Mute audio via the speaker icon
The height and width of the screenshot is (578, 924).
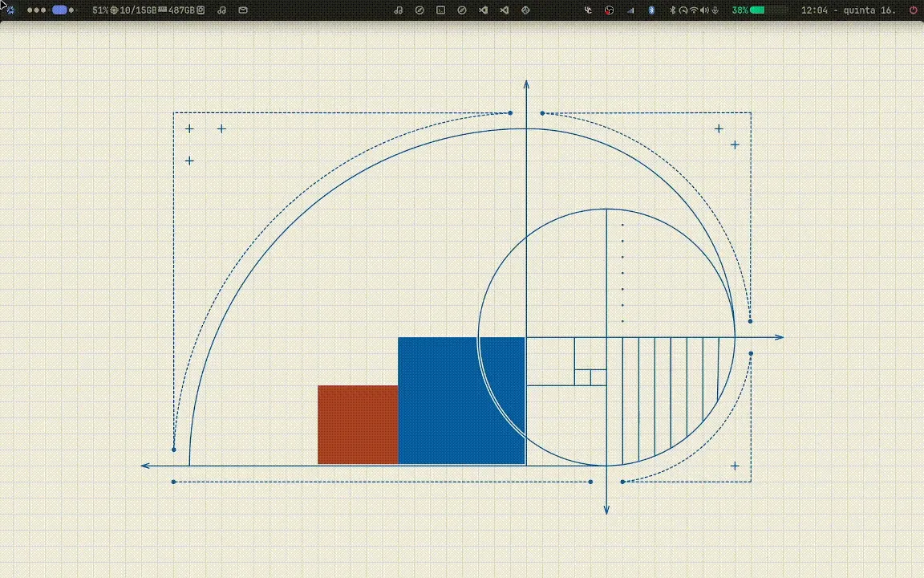click(704, 10)
